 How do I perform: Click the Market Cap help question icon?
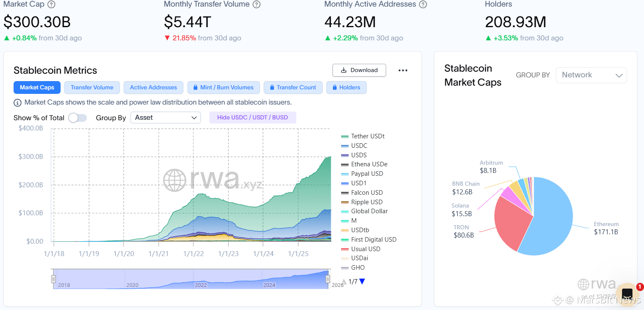[51, 5]
